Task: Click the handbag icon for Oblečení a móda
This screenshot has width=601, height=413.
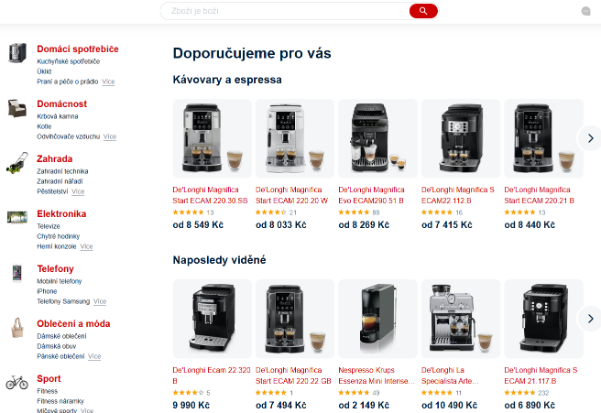Action: 17,328
